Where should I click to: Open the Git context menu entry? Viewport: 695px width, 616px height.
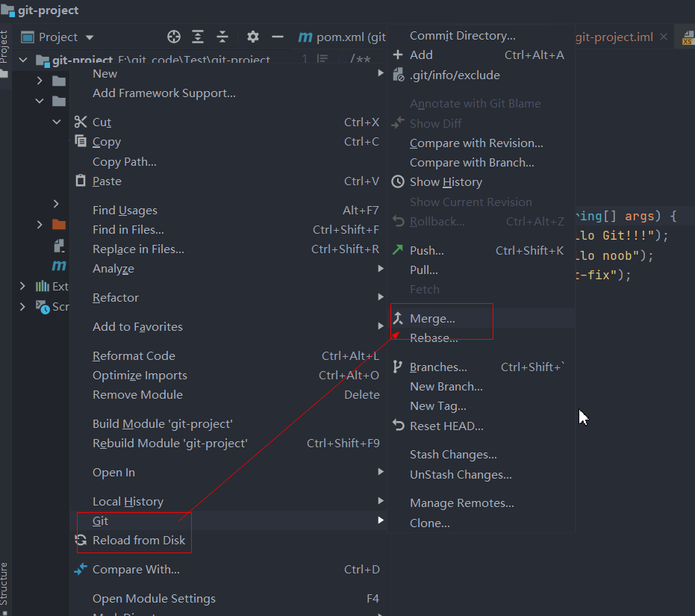[x=229, y=520]
